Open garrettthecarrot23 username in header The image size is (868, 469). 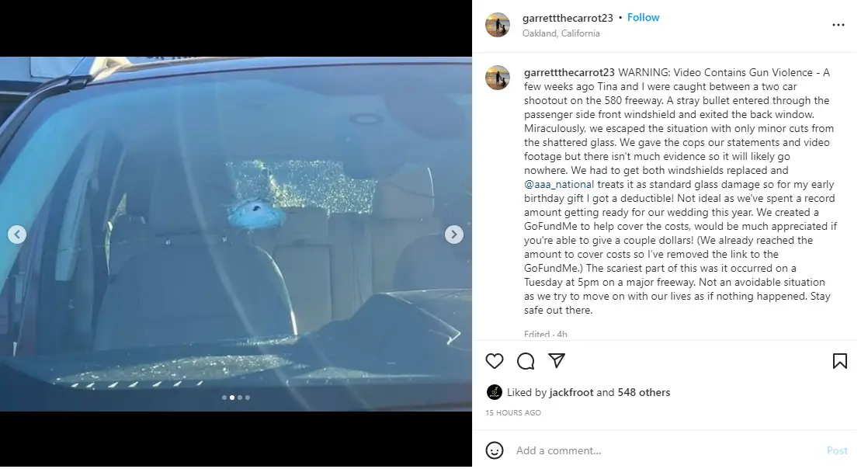(568, 18)
